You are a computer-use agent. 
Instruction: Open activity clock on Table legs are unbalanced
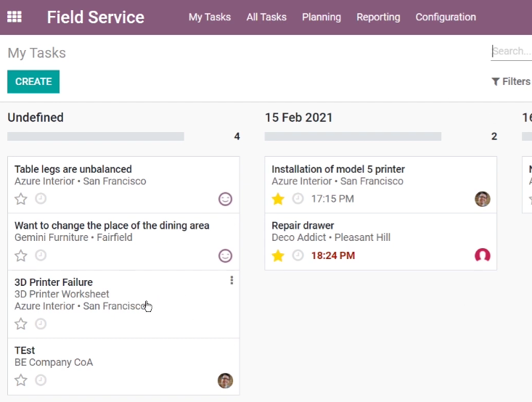click(x=41, y=198)
